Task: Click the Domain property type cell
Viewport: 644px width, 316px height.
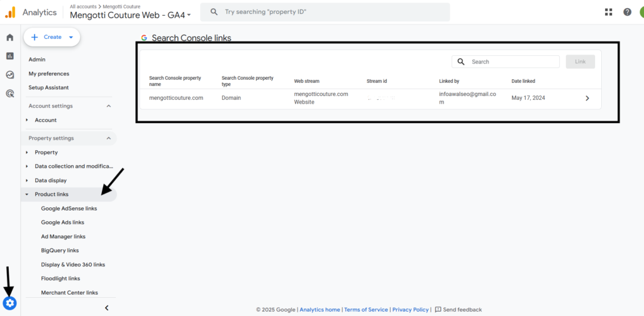Action: click(231, 98)
